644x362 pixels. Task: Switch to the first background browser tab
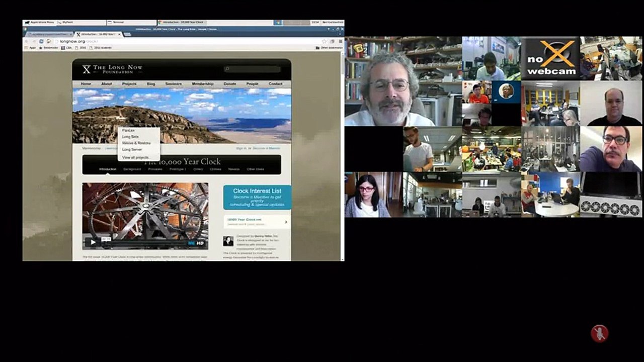pyautogui.click(x=48, y=34)
